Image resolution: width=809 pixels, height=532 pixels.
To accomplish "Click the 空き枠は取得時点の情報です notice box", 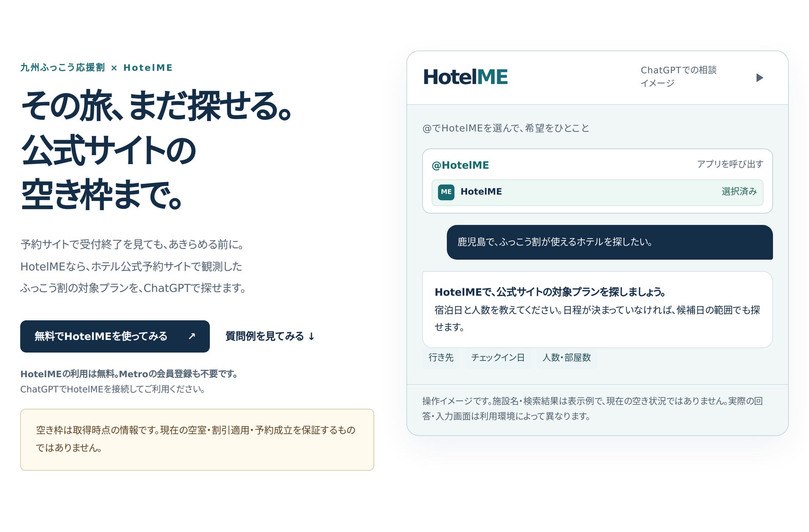I will [x=197, y=440].
